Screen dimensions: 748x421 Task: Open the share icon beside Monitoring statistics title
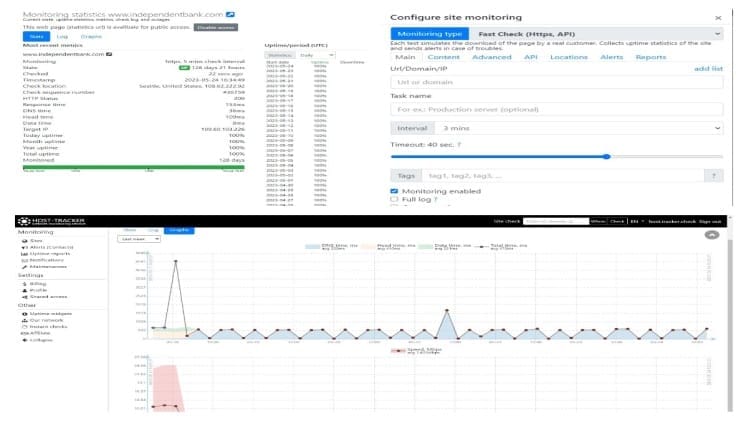pos(230,15)
